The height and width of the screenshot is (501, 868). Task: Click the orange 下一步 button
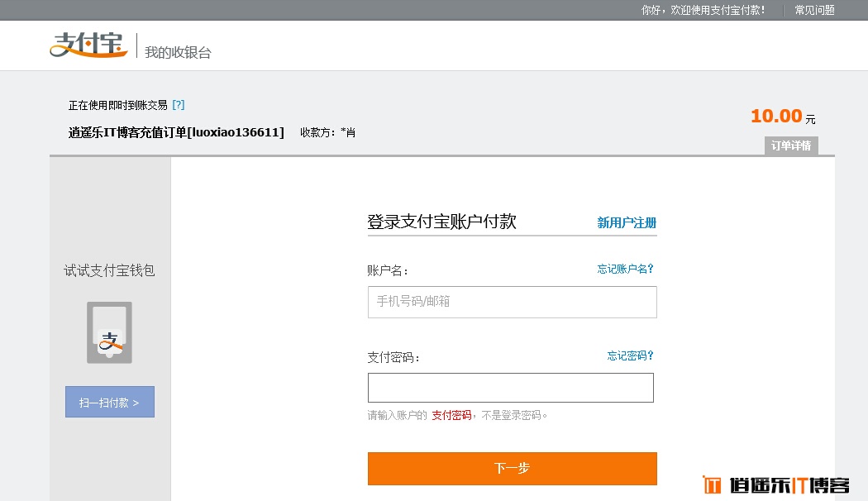pyautogui.click(x=512, y=468)
